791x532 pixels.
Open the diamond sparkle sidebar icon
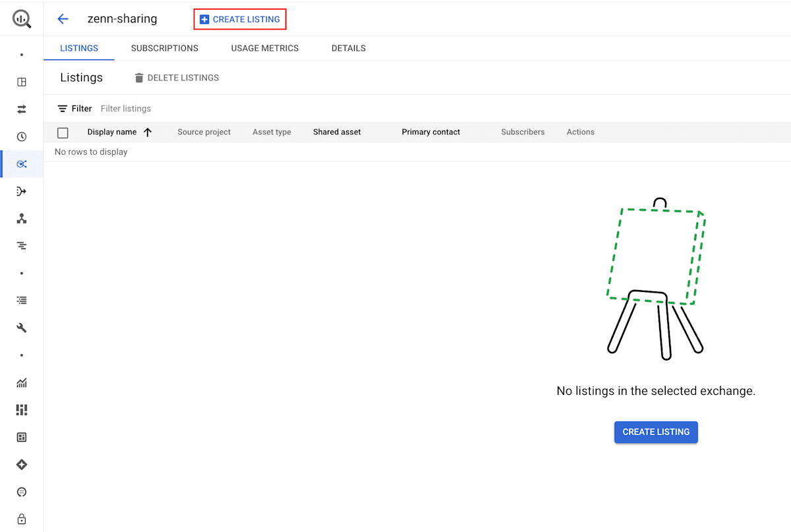click(22, 465)
